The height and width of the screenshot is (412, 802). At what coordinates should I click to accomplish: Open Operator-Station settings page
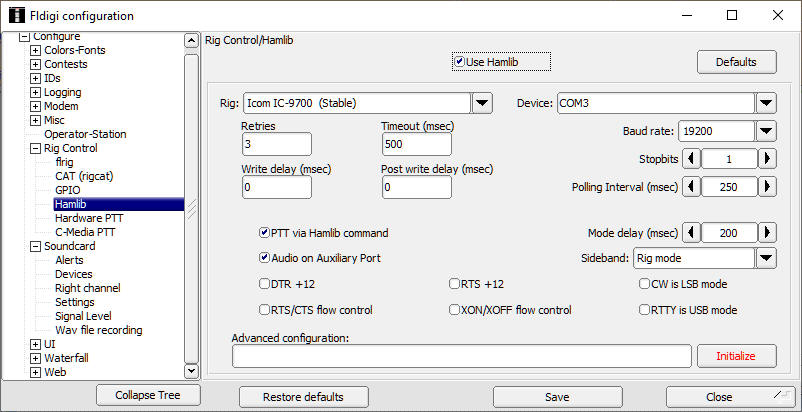click(85, 134)
